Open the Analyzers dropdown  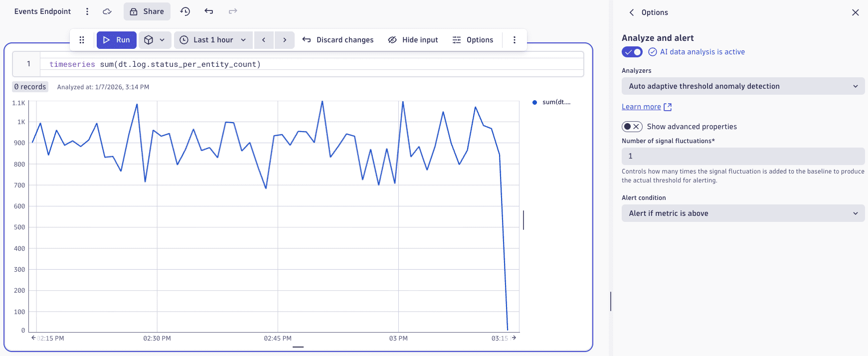743,86
